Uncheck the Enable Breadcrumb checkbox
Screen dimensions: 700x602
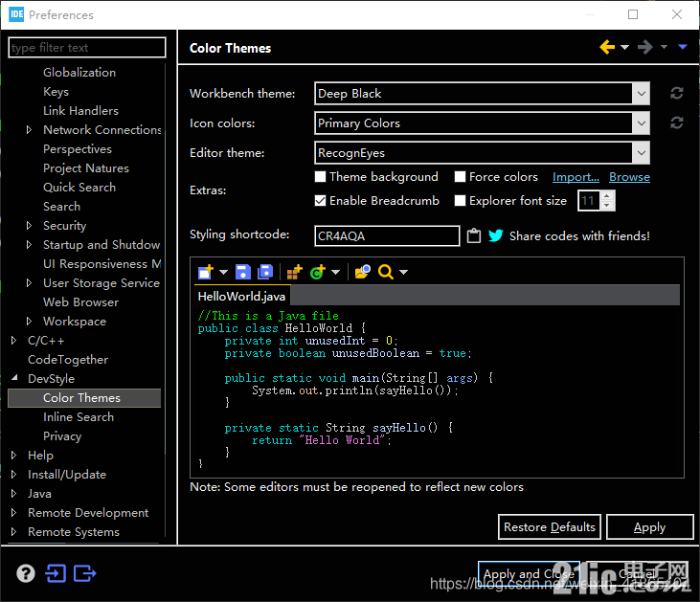pos(320,201)
